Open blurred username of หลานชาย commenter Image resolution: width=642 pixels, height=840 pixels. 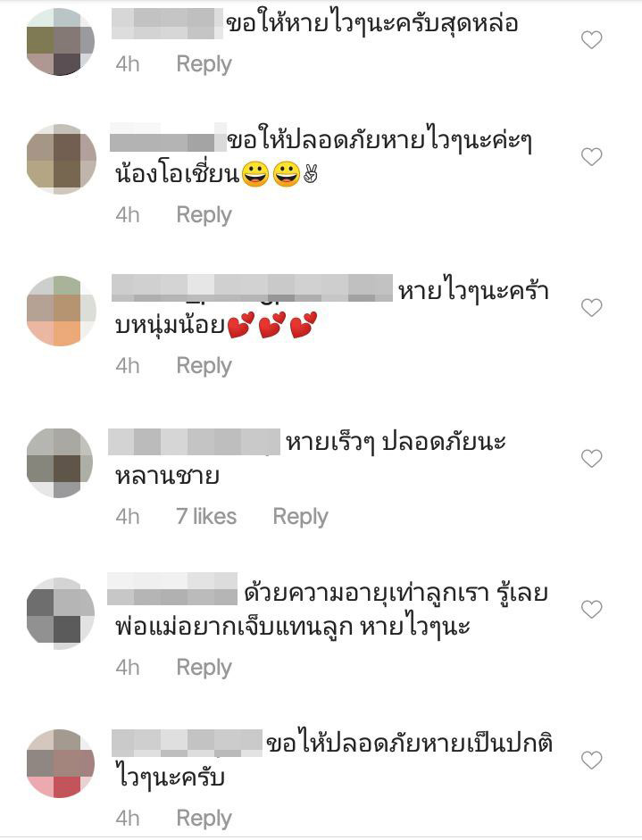[194, 443]
